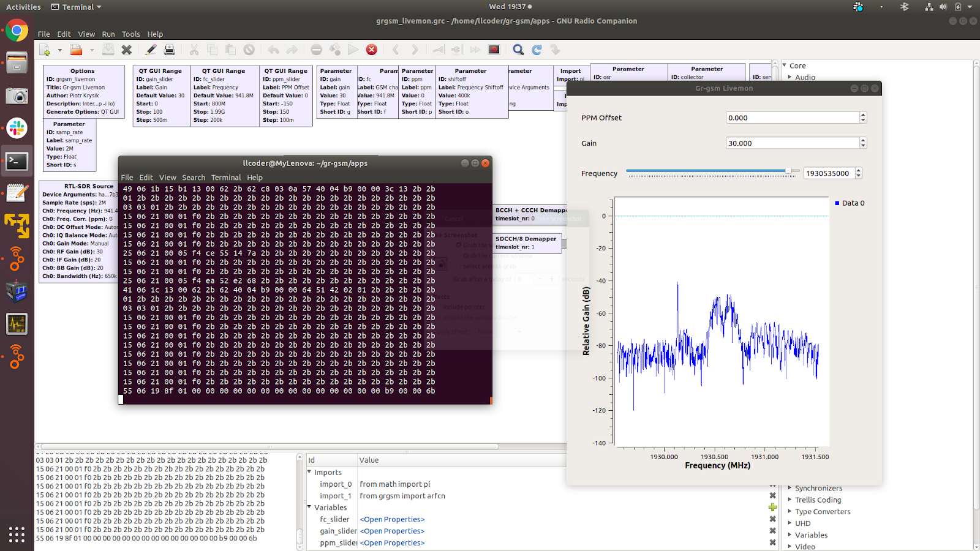980x551 pixels.
Task: Click the screen capture toolbar icon
Action: tap(494, 50)
